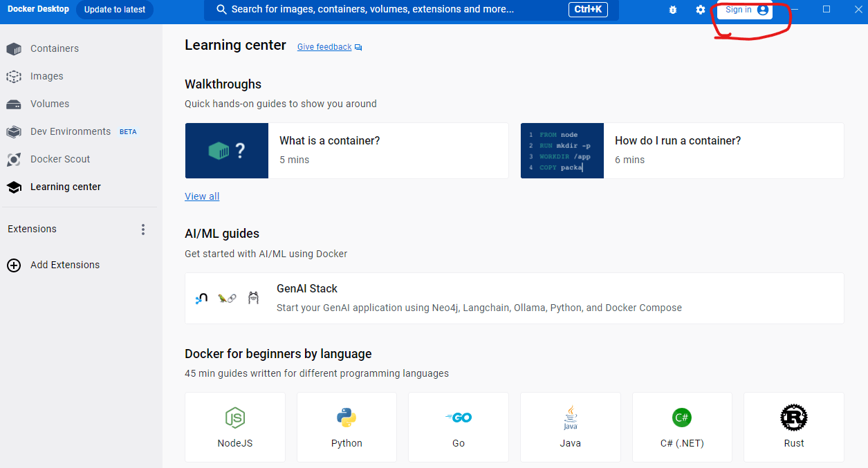The height and width of the screenshot is (468, 868).
Task: Click the Java logo icon
Action: pos(571,418)
